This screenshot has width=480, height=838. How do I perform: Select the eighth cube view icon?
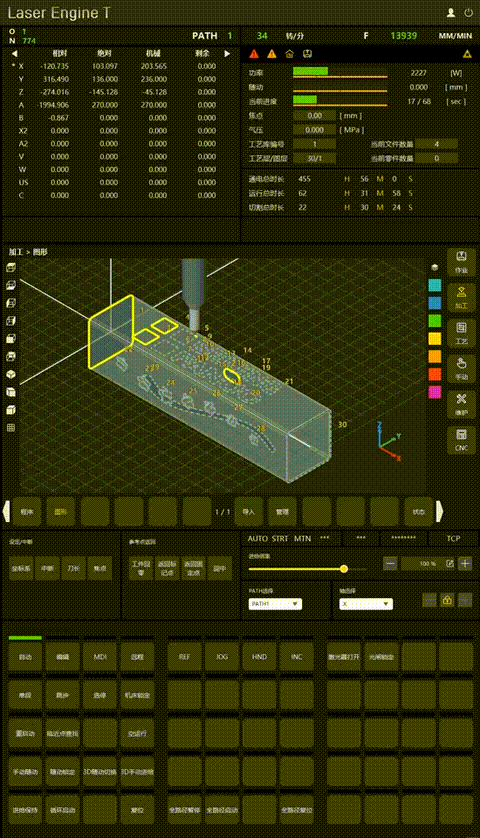tap(11, 392)
